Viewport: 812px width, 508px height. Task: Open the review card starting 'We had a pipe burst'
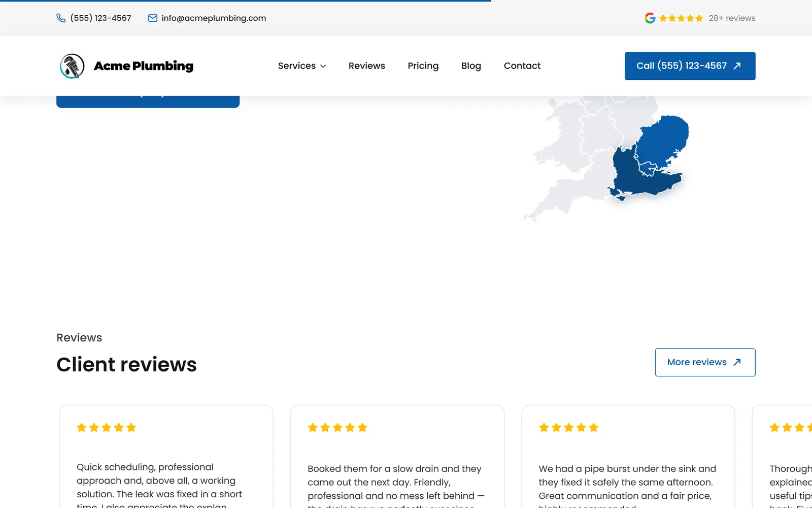[628, 457]
